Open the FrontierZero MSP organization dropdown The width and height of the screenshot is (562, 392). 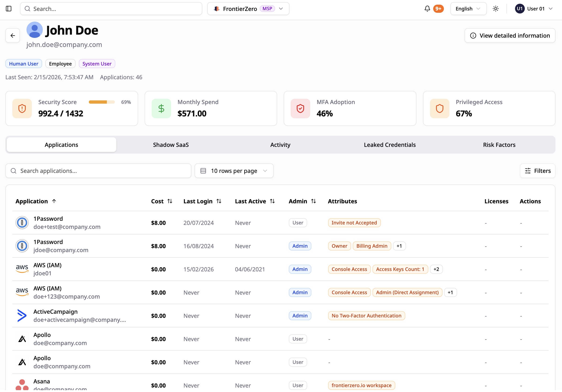(248, 9)
